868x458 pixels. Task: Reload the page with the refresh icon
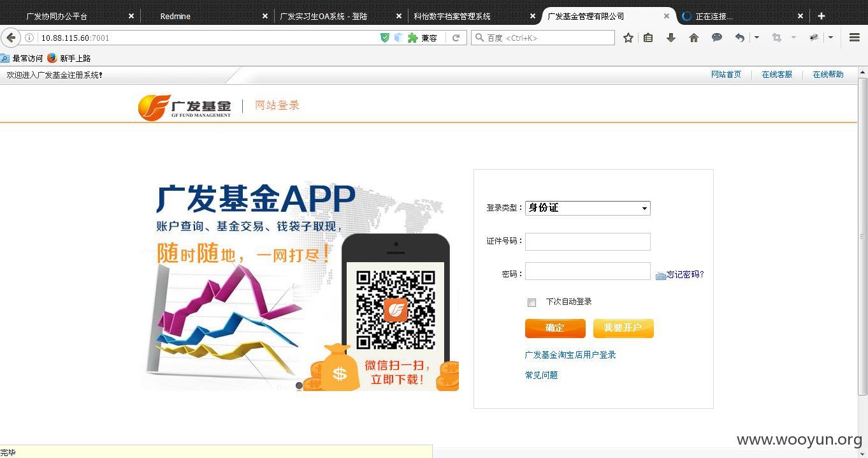[x=456, y=38]
